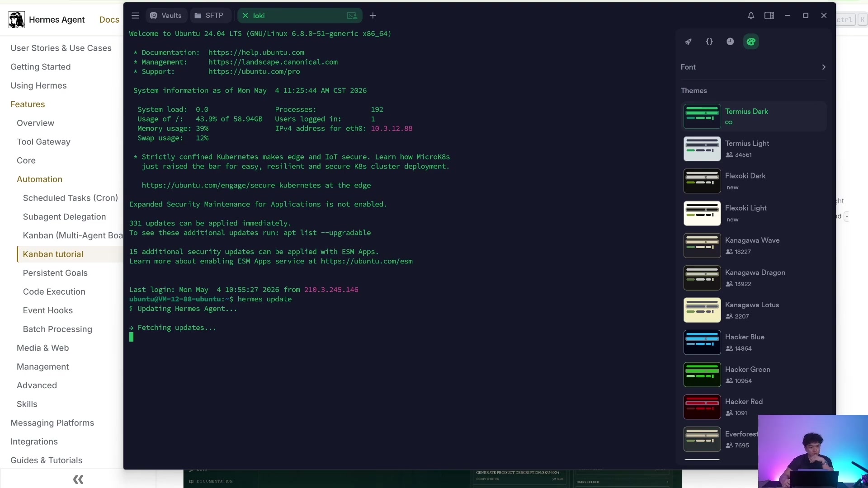Close the loki terminal tab
This screenshot has height=488, width=868.
(245, 15)
